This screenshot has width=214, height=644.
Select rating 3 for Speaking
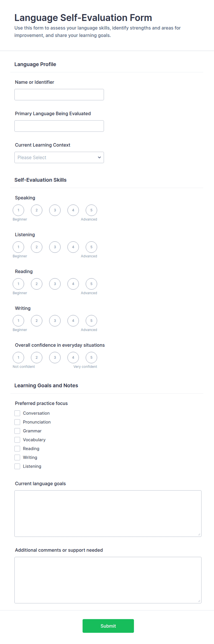point(55,210)
